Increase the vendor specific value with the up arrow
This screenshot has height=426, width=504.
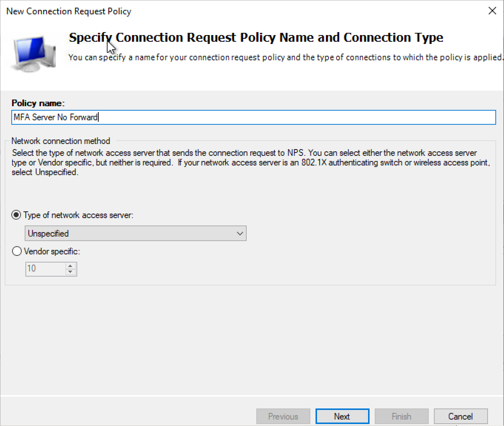click(x=70, y=266)
